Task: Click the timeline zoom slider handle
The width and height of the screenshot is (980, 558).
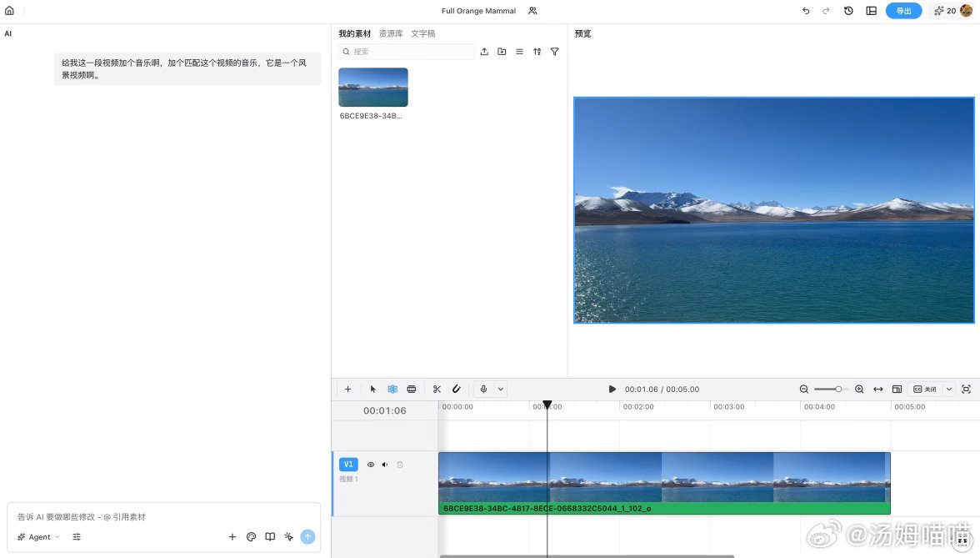Action: (838, 389)
